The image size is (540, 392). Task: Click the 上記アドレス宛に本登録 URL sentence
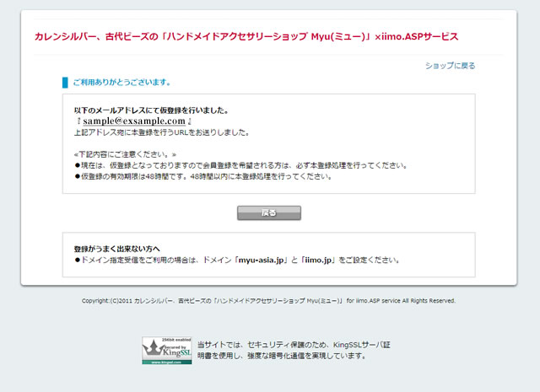[x=161, y=132]
